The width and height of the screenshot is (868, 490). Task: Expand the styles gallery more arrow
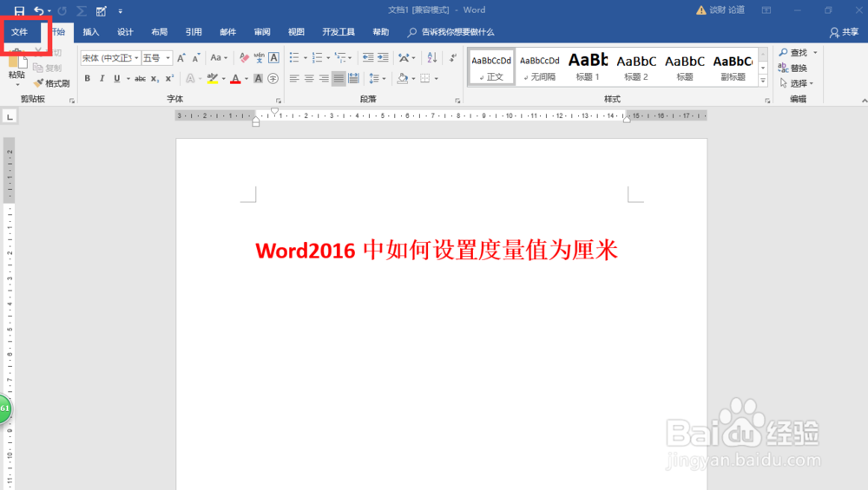click(763, 81)
